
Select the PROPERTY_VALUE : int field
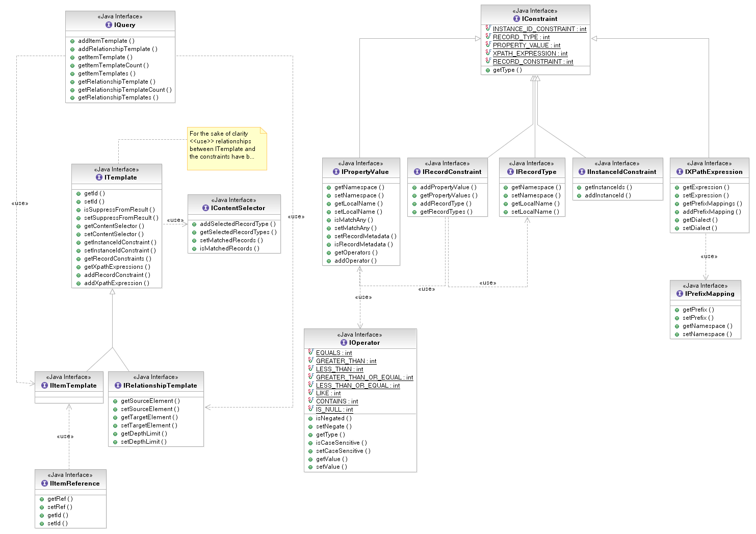pos(527,45)
